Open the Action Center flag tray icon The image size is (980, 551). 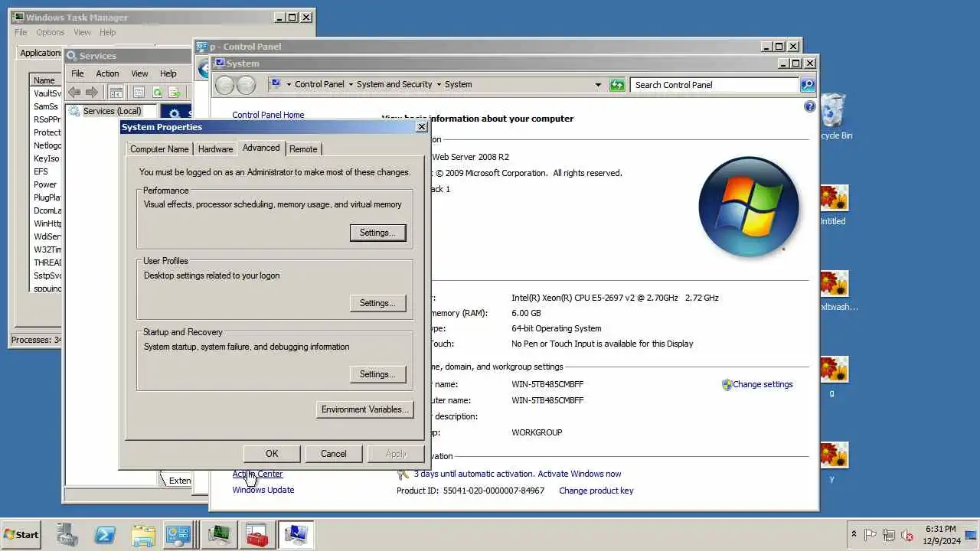(x=871, y=535)
